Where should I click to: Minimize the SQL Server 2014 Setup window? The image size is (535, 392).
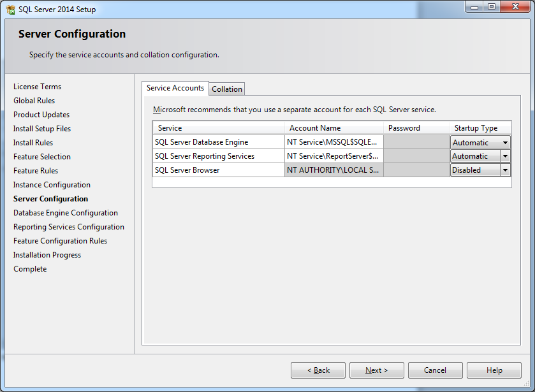point(474,7)
